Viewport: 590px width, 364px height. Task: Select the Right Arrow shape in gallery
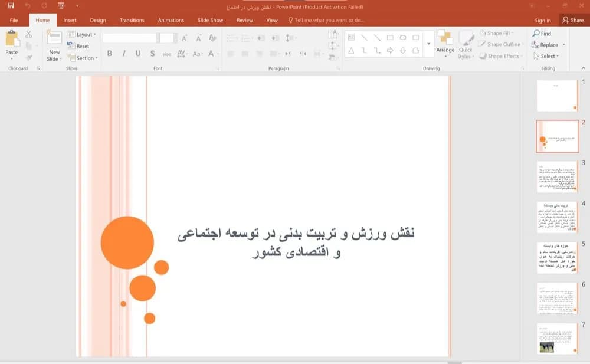pyautogui.click(x=390, y=50)
